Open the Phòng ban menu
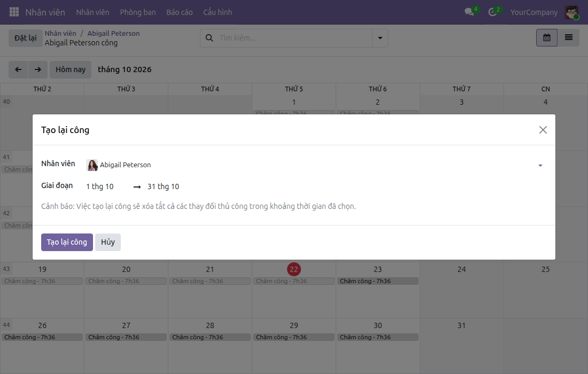The image size is (588, 374). [x=137, y=12]
